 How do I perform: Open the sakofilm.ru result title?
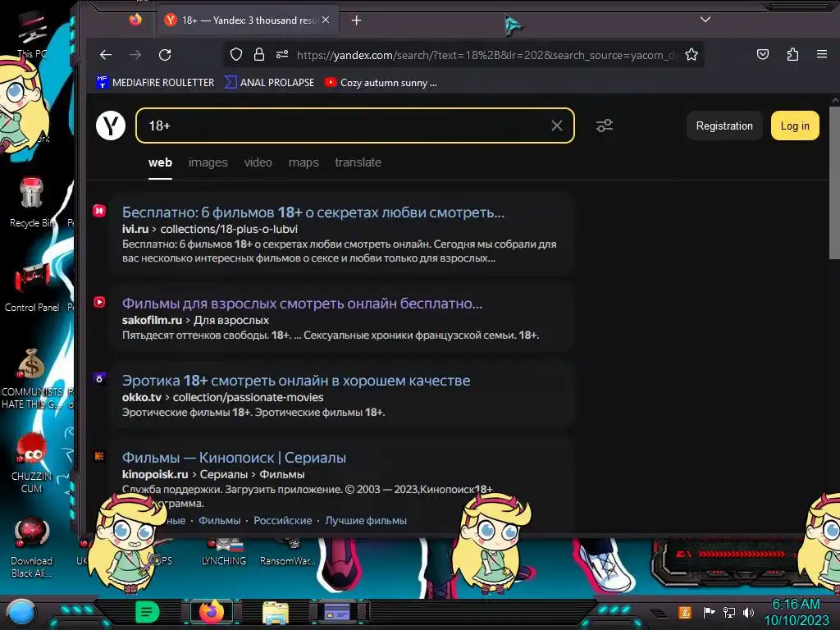click(302, 304)
